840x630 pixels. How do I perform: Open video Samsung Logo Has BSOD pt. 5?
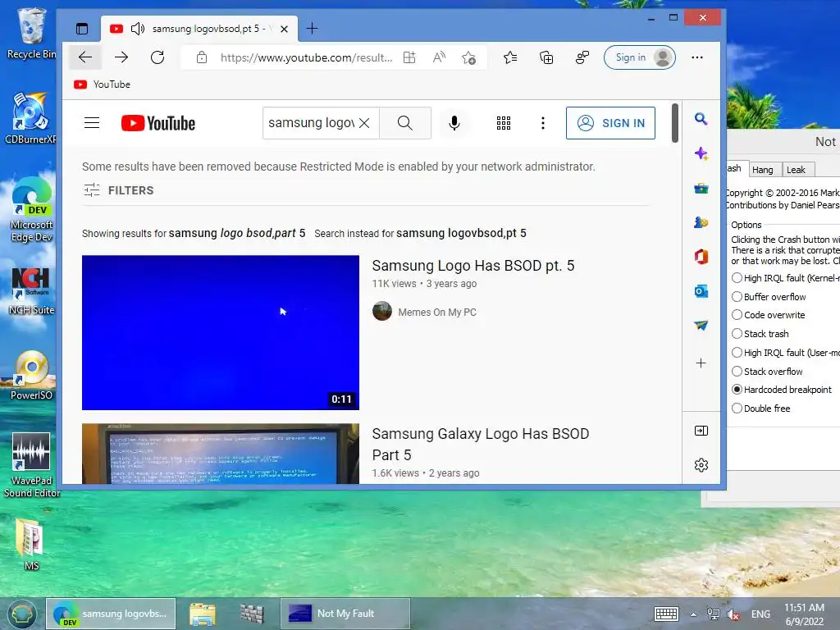click(x=473, y=266)
